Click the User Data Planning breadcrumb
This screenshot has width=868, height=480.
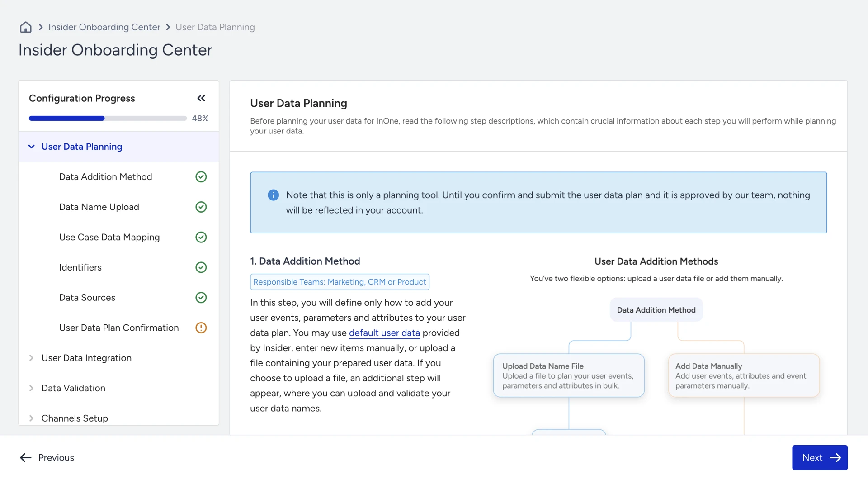point(215,27)
